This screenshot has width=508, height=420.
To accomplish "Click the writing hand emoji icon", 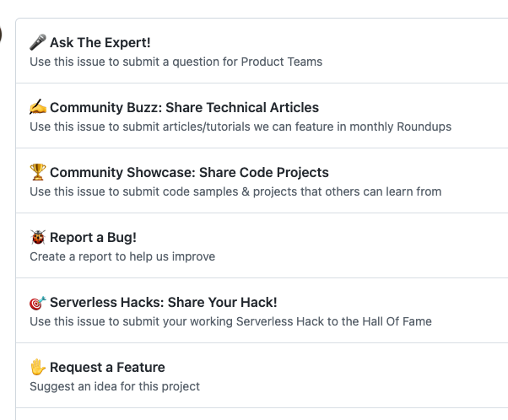I will [38, 107].
